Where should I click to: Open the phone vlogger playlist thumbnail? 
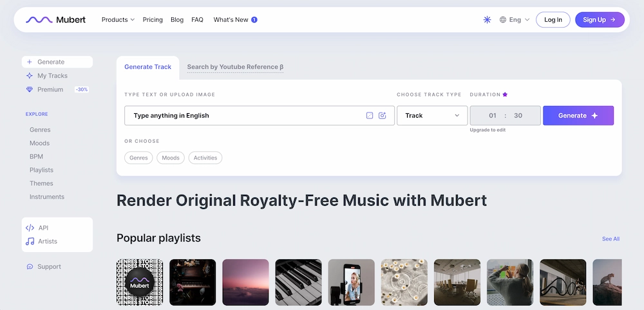352,282
